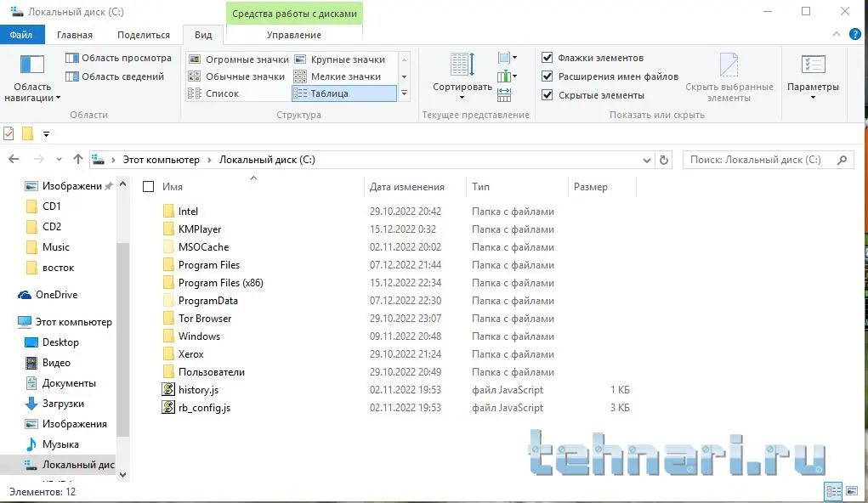Switch to the Вид tab
Screen dimensions: 868x503
tap(203, 35)
